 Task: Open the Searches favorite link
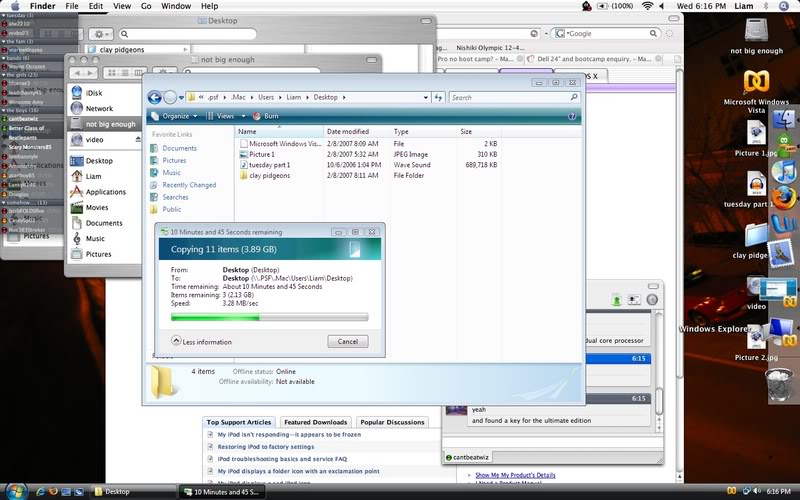click(176, 197)
